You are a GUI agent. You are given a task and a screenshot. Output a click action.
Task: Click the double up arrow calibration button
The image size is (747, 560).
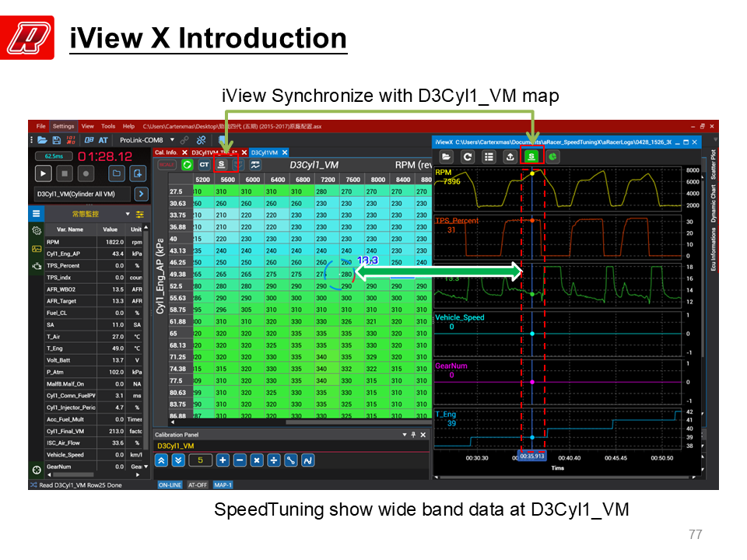point(162,460)
